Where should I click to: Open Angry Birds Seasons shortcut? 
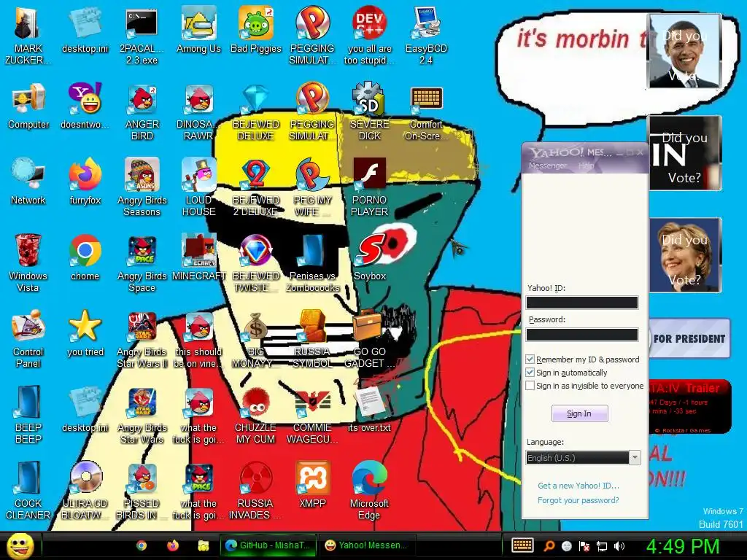[x=142, y=187]
